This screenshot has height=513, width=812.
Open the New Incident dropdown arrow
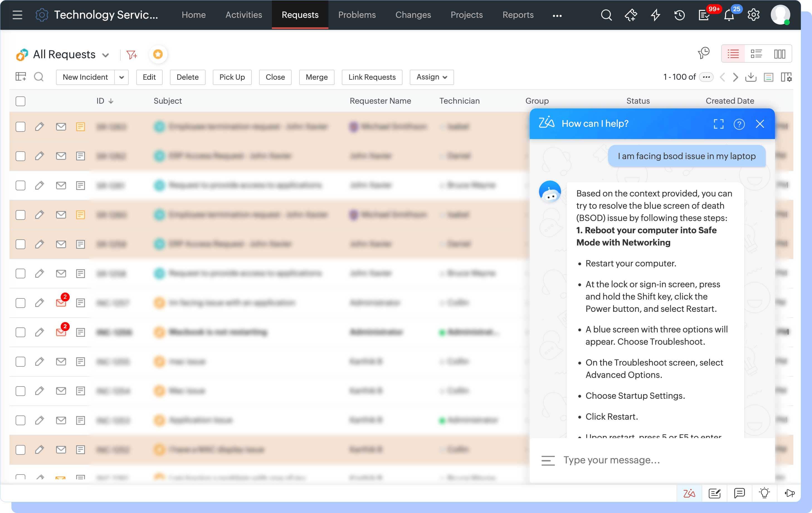pos(121,77)
